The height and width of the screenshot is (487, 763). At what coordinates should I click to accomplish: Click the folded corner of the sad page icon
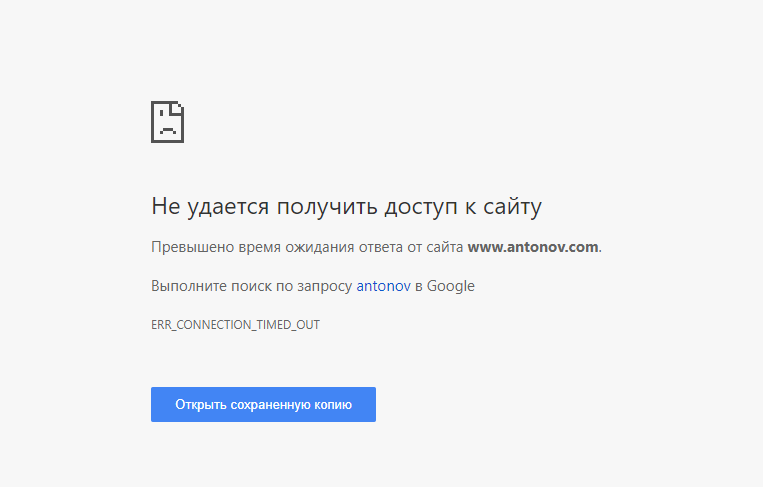tap(178, 106)
